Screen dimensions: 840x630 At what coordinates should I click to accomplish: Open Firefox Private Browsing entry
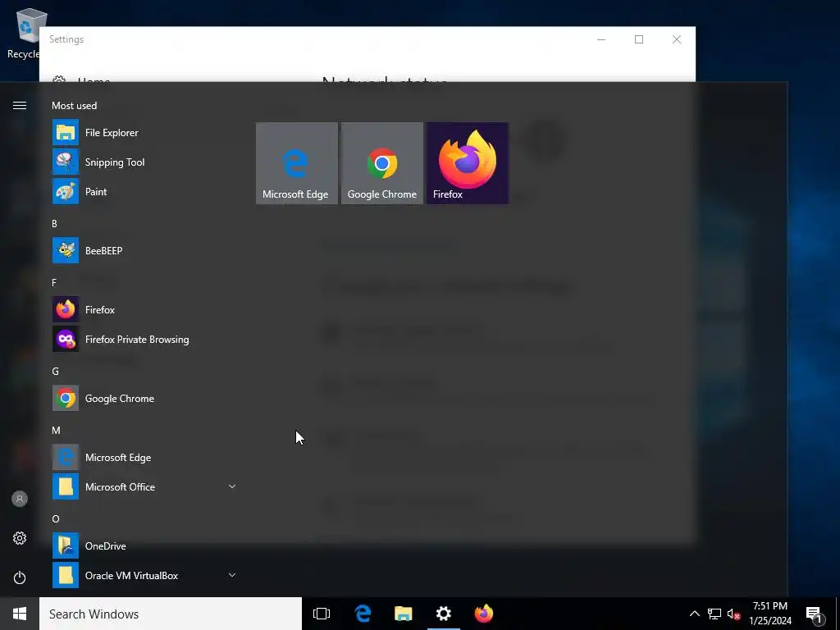click(x=144, y=339)
